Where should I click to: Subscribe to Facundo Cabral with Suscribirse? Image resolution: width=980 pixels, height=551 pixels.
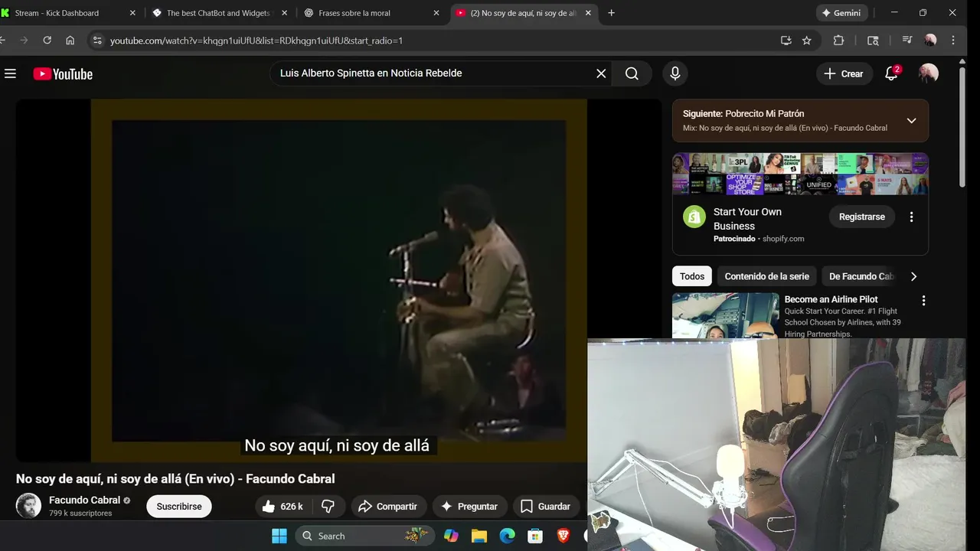point(179,507)
